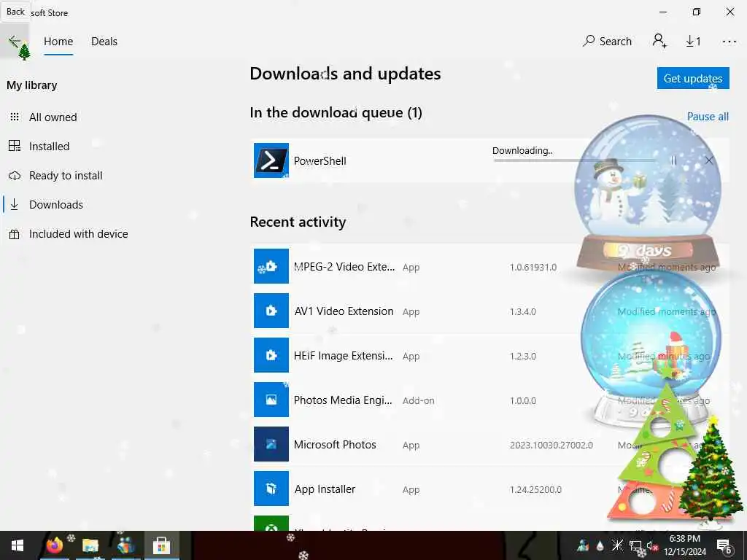Screen dimensions: 747x560
Task: Click Downloading.. status text
Action: [522, 150]
